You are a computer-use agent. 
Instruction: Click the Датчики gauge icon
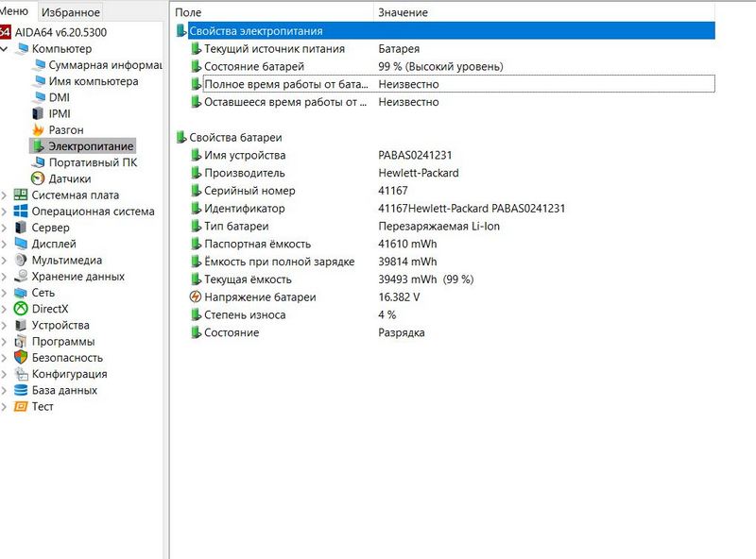(38, 178)
